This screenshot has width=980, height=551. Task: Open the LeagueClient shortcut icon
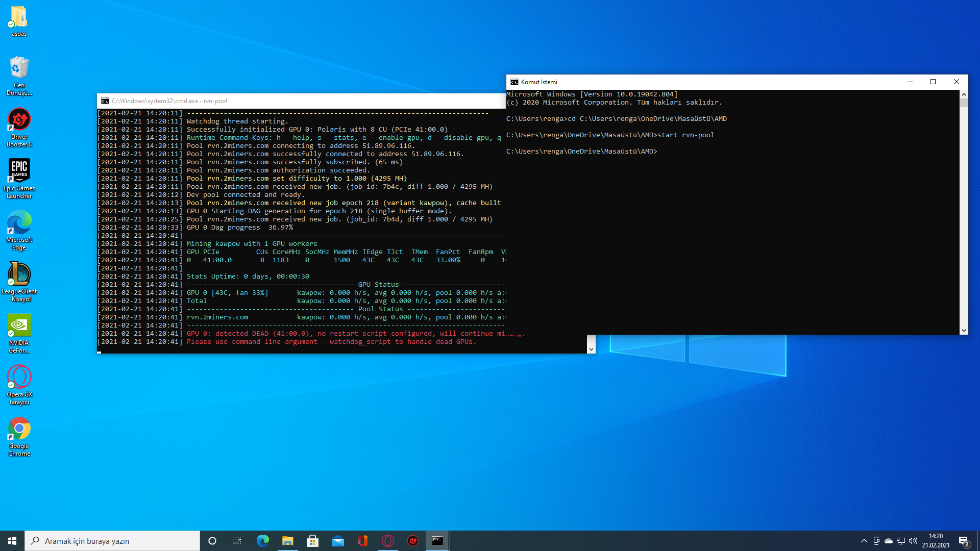pyautogui.click(x=19, y=274)
